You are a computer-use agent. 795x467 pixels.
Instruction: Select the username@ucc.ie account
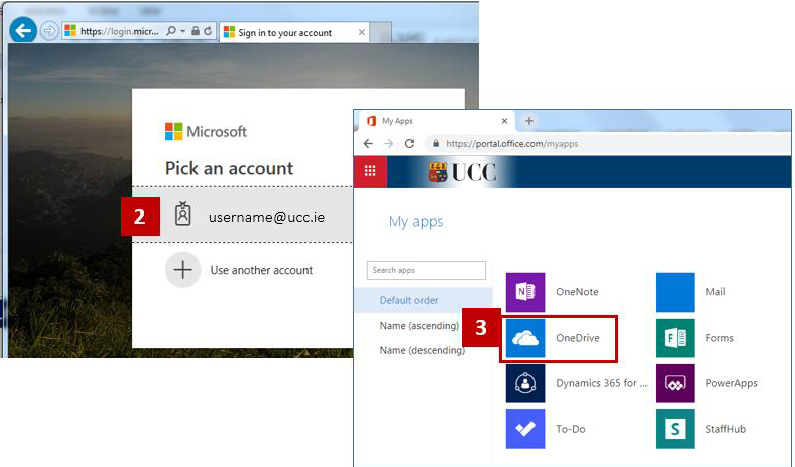[x=265, y=217]
